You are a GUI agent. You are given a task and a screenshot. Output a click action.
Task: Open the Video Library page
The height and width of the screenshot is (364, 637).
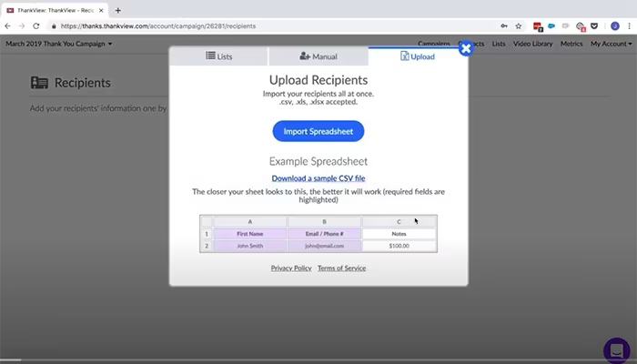(x=532, y=44)
